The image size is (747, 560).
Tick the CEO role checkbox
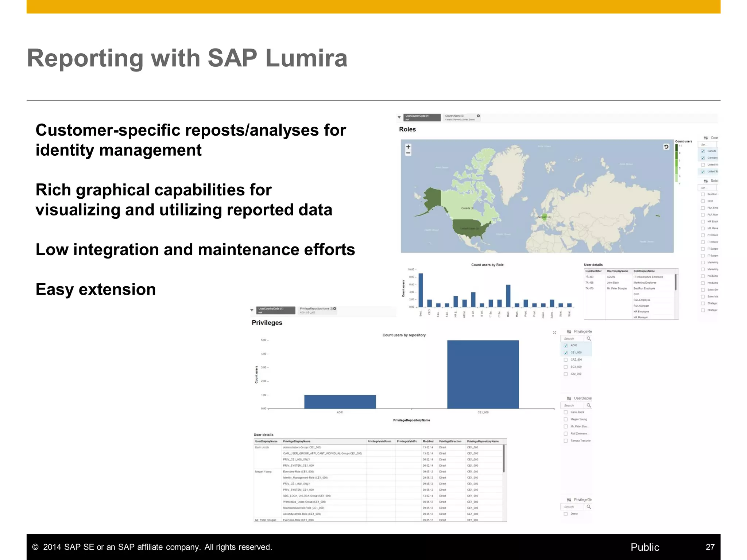tap(703, 201)
